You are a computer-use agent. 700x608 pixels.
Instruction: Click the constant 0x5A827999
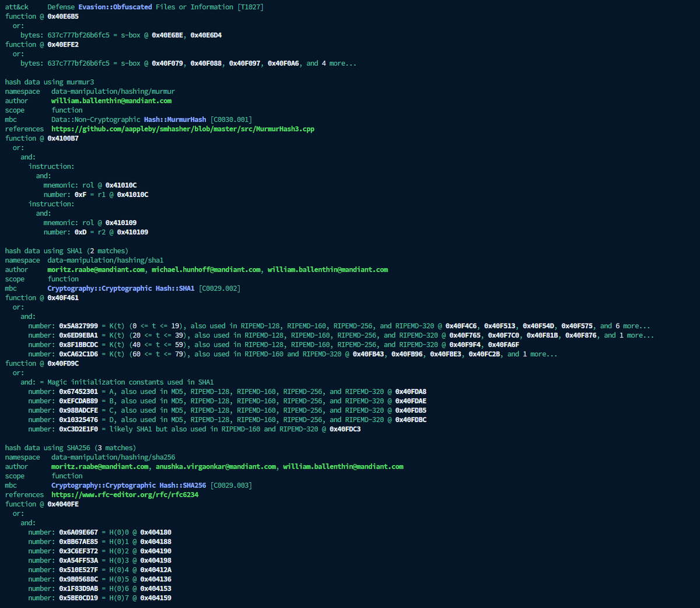(78, 326)
